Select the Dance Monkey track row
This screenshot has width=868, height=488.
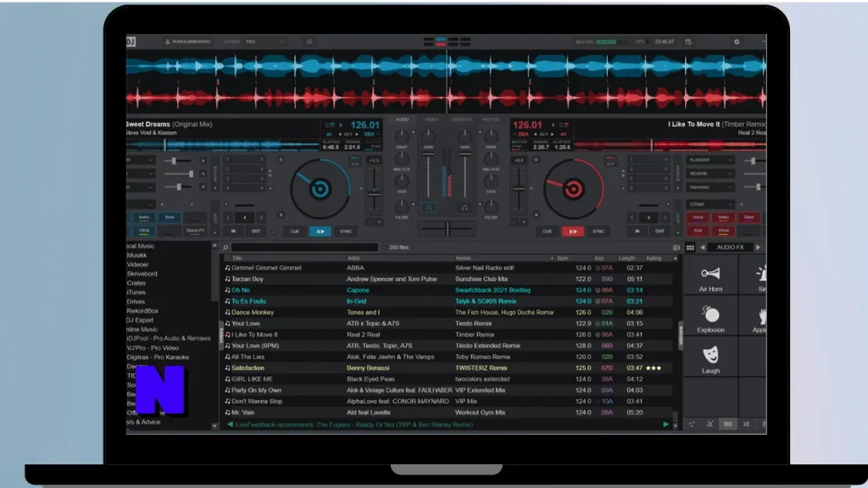[x=448, y=312]
